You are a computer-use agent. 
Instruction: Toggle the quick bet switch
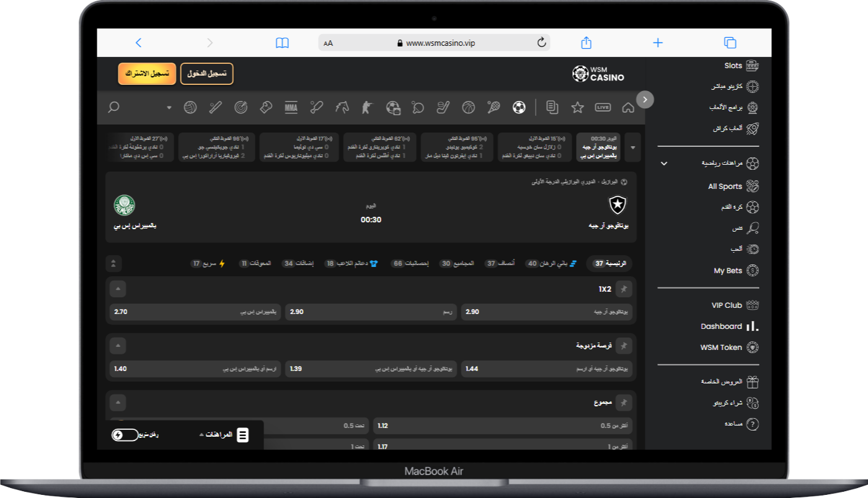(x=125, y=435)
